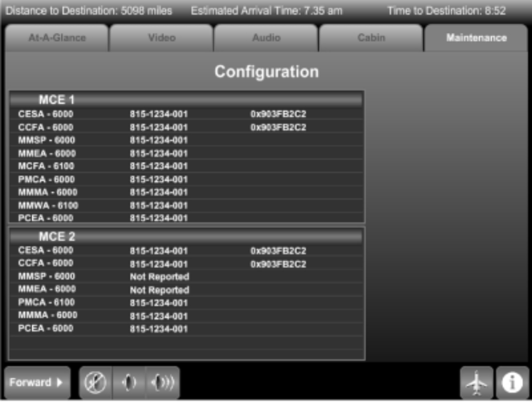This screenshot has width=532, height=402.
Task: Go to the Audio tab
Action: (266, 38)
